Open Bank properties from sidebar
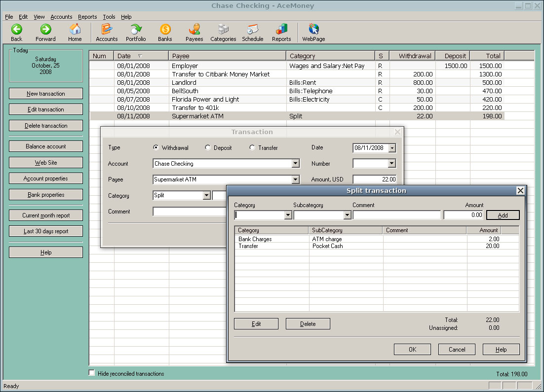 pyautogui.click(x=46, y=194)
